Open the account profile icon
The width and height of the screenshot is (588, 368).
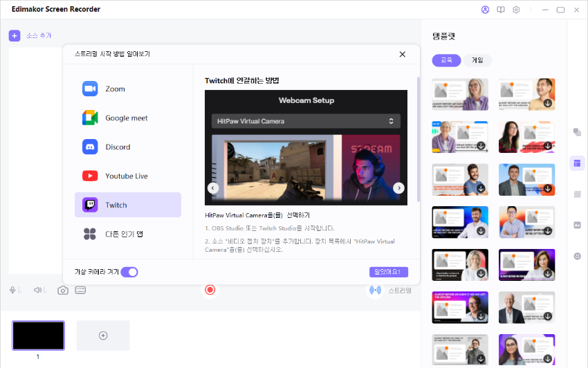485,10
